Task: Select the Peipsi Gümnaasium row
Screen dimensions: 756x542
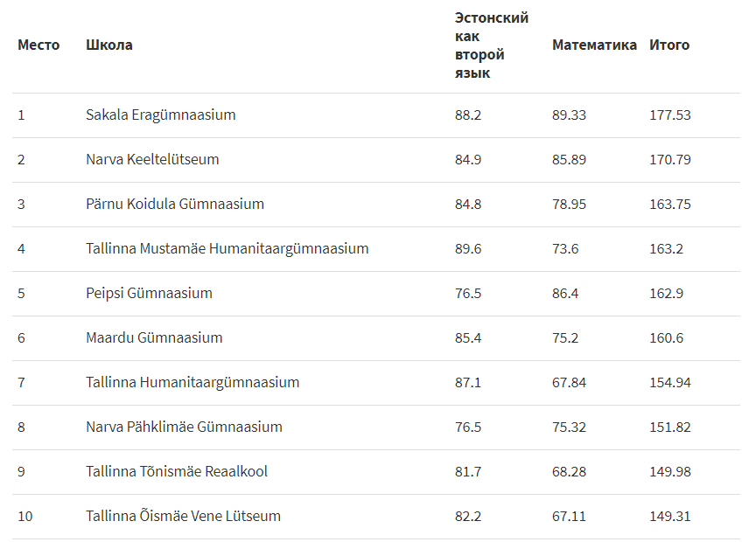Action: click(x=376, y=294)
